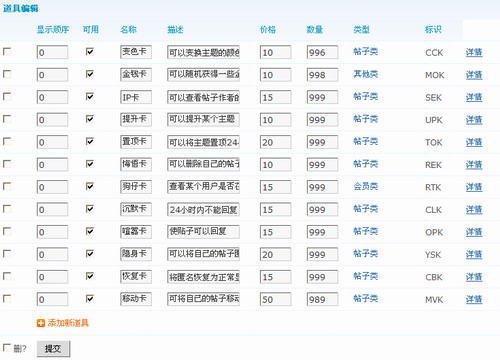Click the 添加新道具 link
The image size is (500, 360).
coord(68,323)
